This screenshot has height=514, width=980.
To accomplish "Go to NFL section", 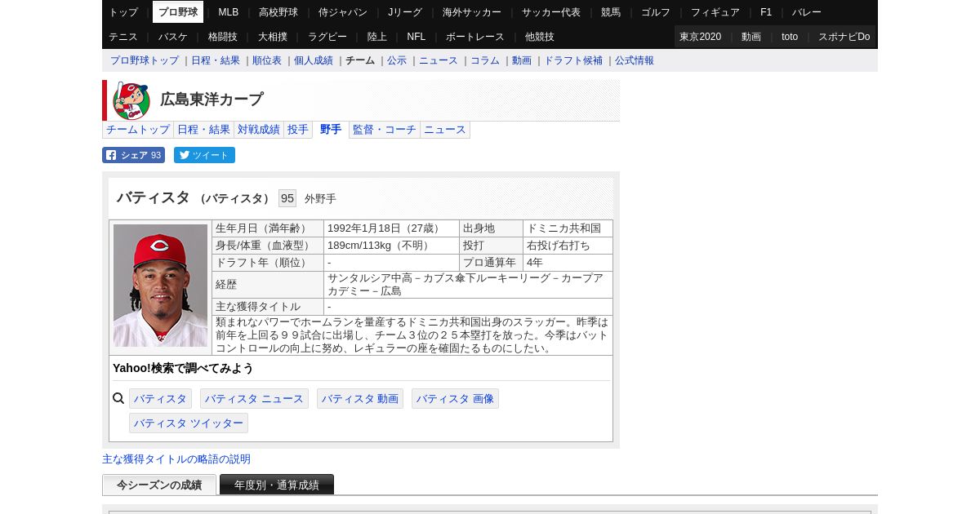I will tap(416, 37).
